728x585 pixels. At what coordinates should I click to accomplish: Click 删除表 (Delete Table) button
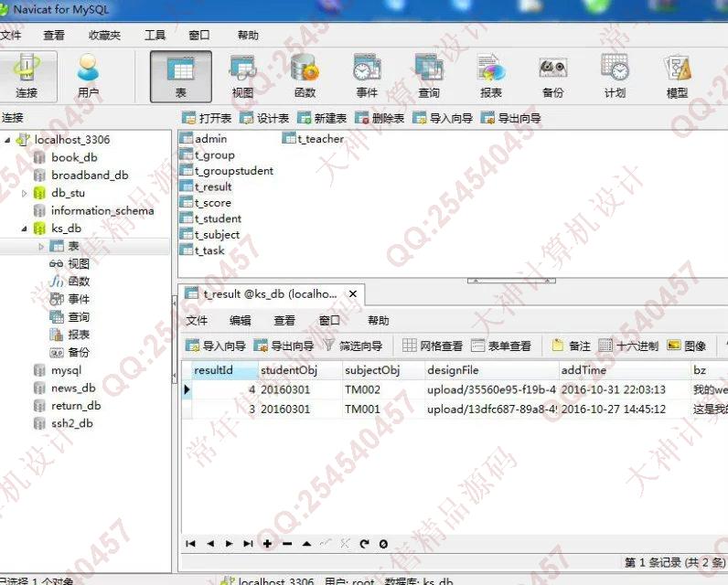click(x=380, y=118)
